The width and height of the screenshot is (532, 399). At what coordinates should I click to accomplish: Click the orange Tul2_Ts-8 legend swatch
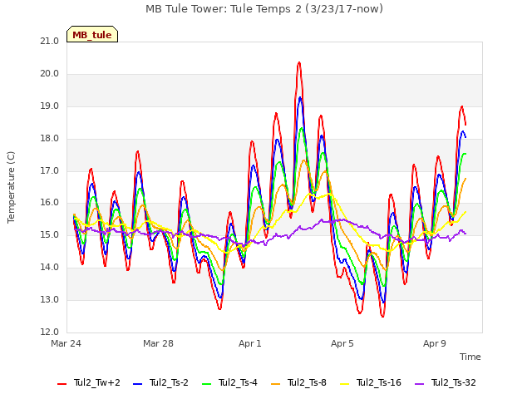point(275,384)
